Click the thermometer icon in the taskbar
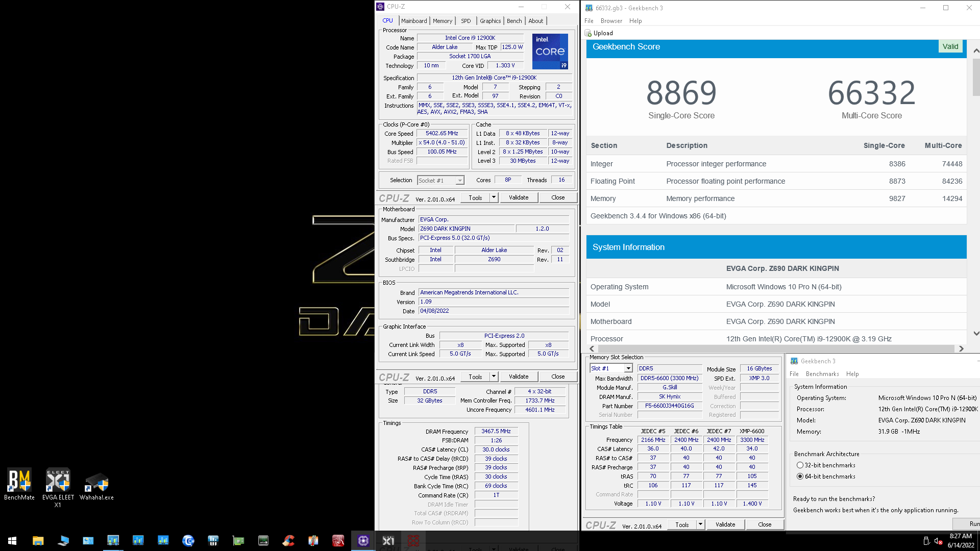 point(313,541)
